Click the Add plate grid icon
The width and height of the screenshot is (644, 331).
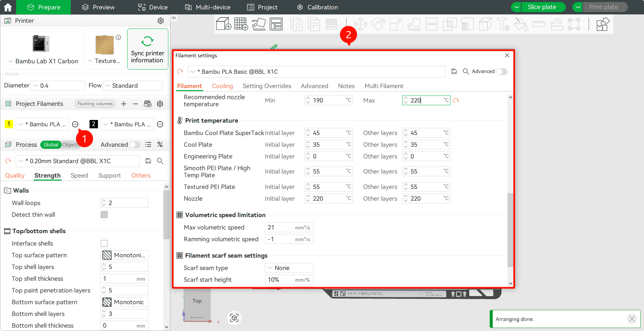click(241, 24)
